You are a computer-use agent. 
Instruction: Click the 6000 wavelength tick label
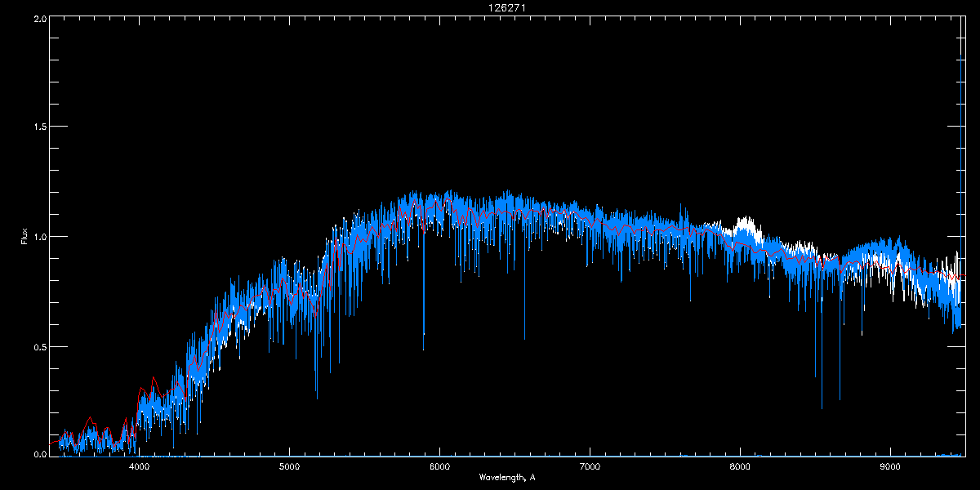[439, 467]
